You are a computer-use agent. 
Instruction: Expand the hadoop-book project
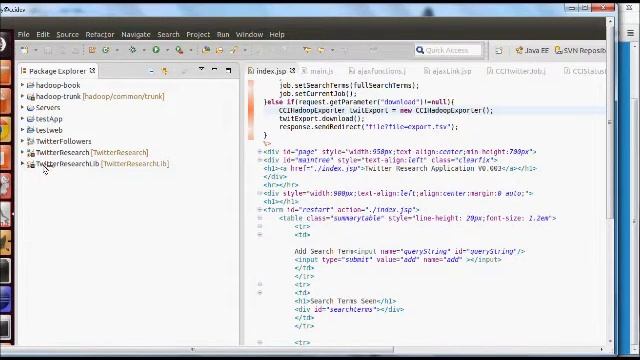(22, 85)
